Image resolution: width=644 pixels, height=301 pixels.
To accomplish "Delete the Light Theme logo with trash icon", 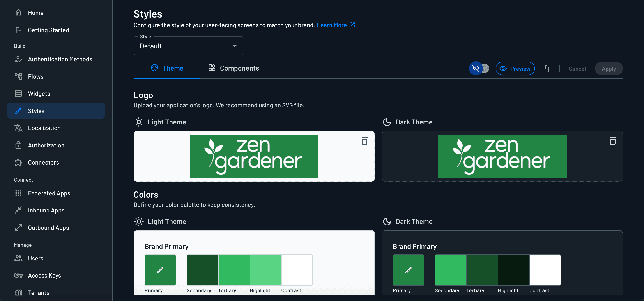I will pyautogui.click(x=364, y=141).
